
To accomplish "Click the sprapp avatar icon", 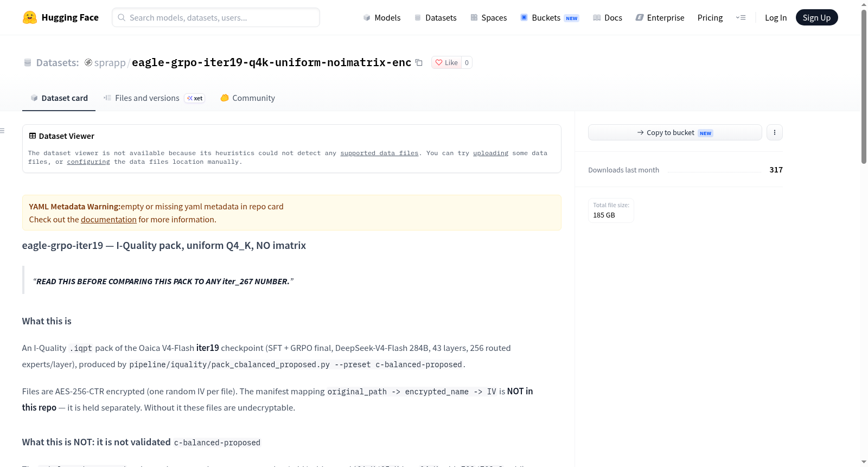I will 88,62.
